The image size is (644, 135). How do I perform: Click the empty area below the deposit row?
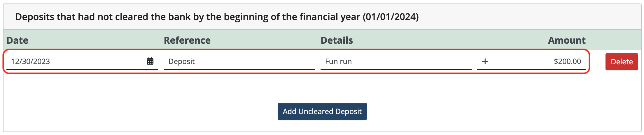(322, 87)
